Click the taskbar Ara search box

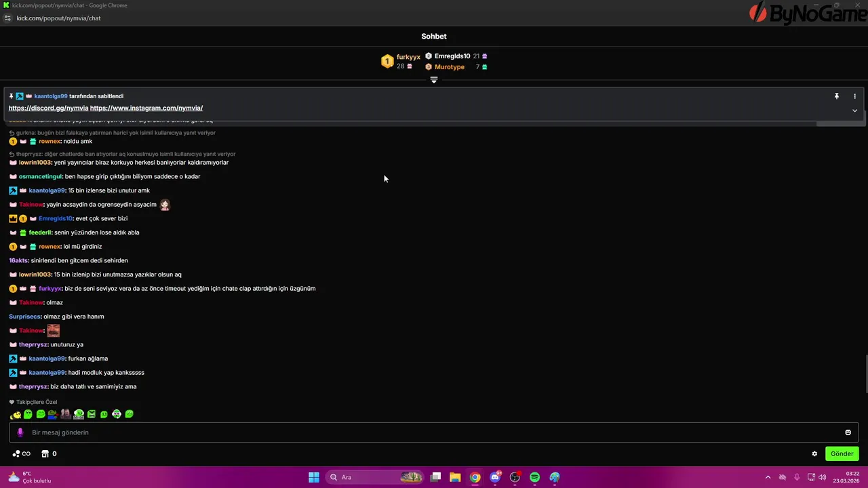(375, 477)
